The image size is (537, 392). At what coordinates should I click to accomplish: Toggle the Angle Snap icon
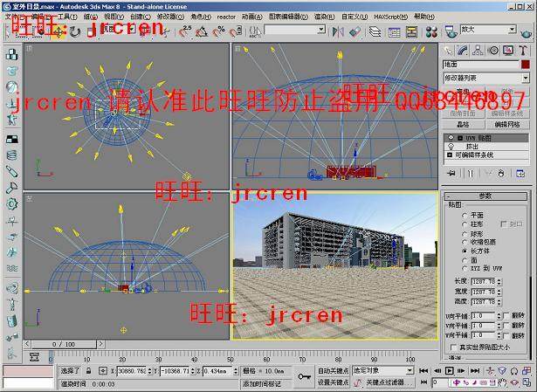coord(202,32)
